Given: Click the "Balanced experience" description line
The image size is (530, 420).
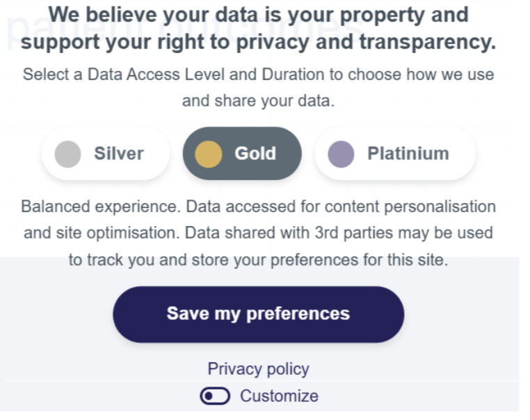Looking at the screenshot, I should click(x=258, y=207).
